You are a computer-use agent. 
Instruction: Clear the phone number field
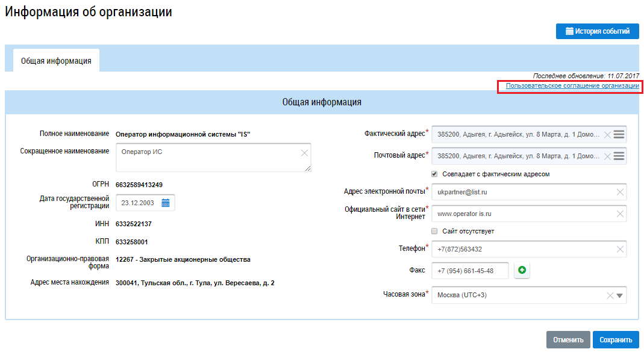point(620,249)
